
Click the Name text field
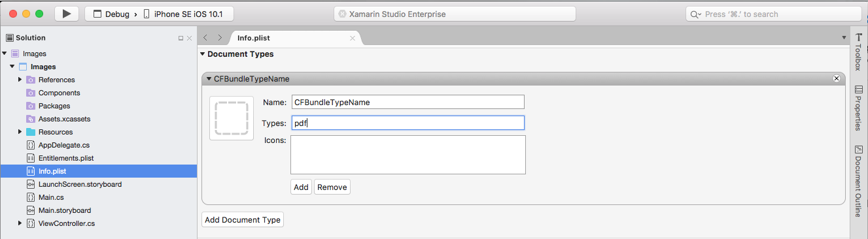pyautogui.click(x=408, y=102)
